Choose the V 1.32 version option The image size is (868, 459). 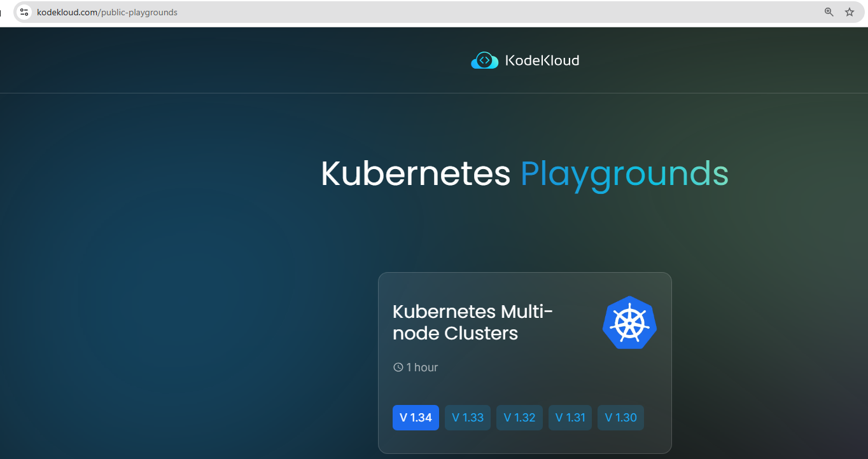pos(519,418)
